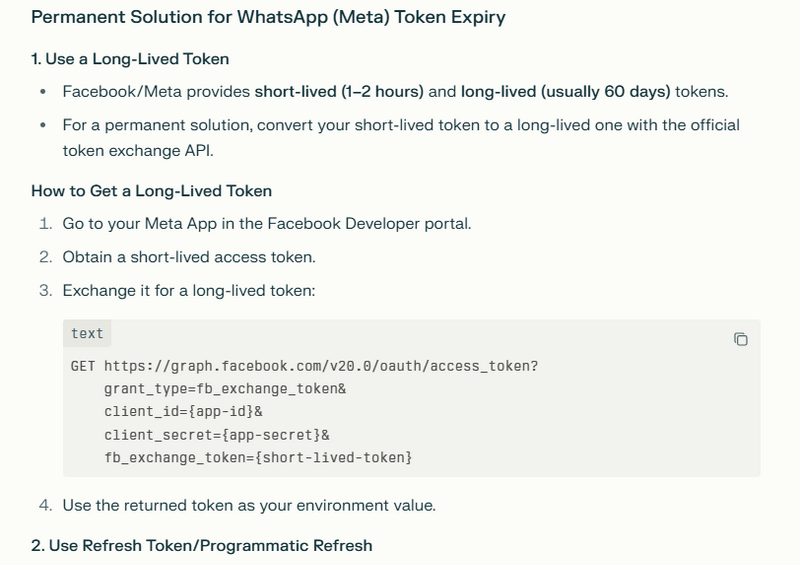Screen dimensions: 800x565
Task: Copy the code block contents
Action: pyautogui.click(x=741, y=339)
